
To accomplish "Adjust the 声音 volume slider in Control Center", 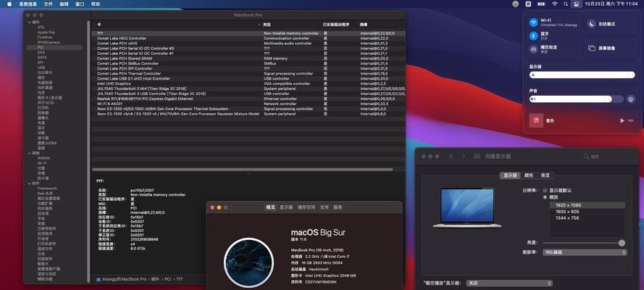I will (576, 99).
